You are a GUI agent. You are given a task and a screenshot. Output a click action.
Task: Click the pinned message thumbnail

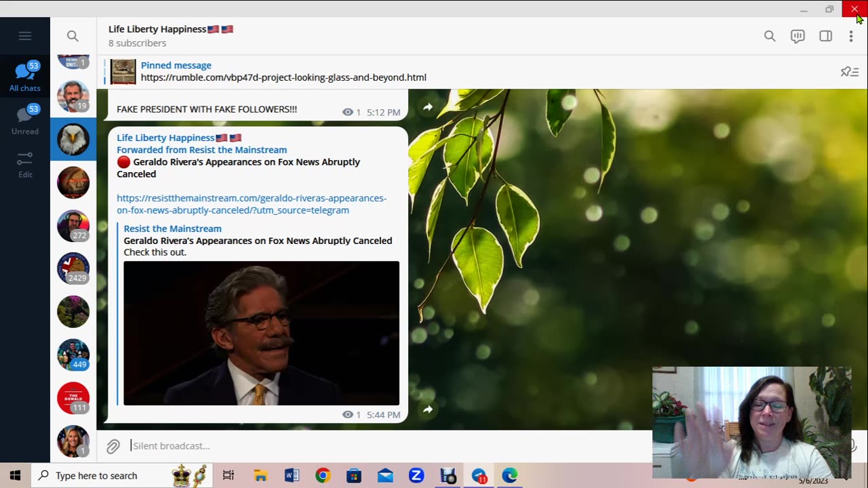click(x=123, y=71)
